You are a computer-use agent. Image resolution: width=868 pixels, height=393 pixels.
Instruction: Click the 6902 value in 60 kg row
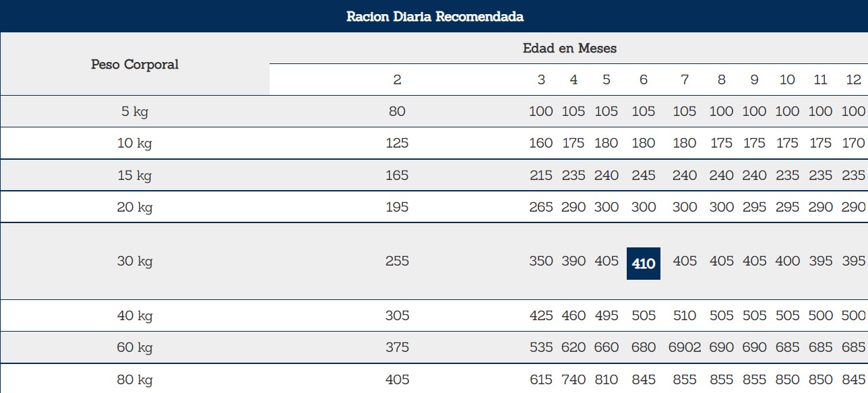pyautogui.click(x=685, y=347)
